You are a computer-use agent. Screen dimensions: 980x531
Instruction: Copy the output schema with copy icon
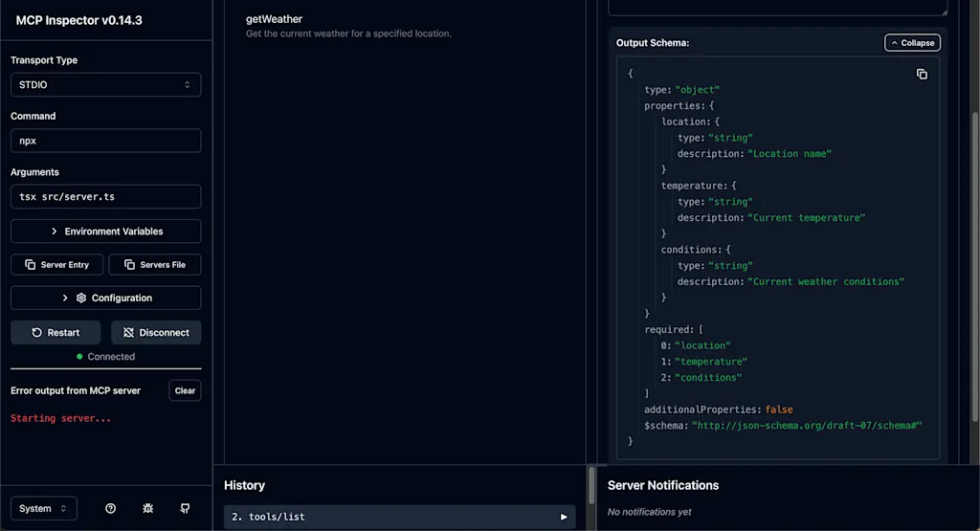(922, 75)
